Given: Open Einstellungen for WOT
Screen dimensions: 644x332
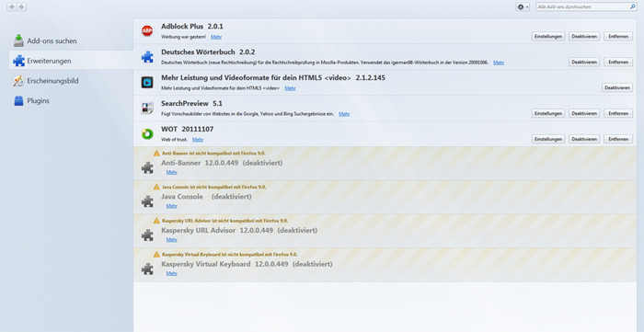Looking at the screenshot, I should coord(548,139).
